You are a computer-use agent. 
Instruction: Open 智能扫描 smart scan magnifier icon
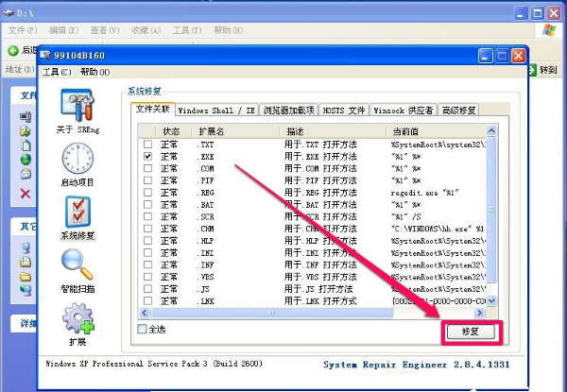77,266
